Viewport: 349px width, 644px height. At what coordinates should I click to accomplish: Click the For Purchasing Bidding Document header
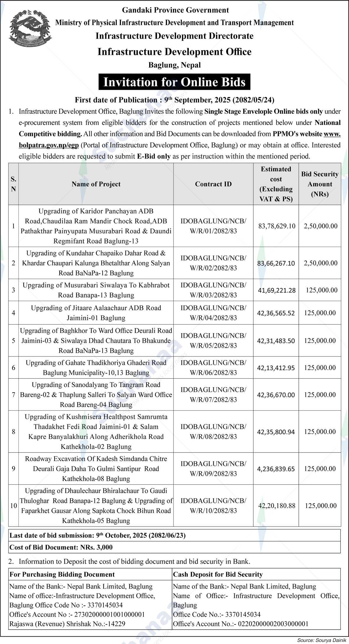(x=62, y=574)
